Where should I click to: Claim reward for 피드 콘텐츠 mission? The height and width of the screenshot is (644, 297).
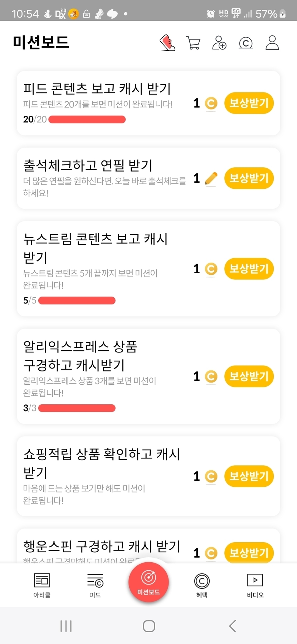click(x=249, y=103)
